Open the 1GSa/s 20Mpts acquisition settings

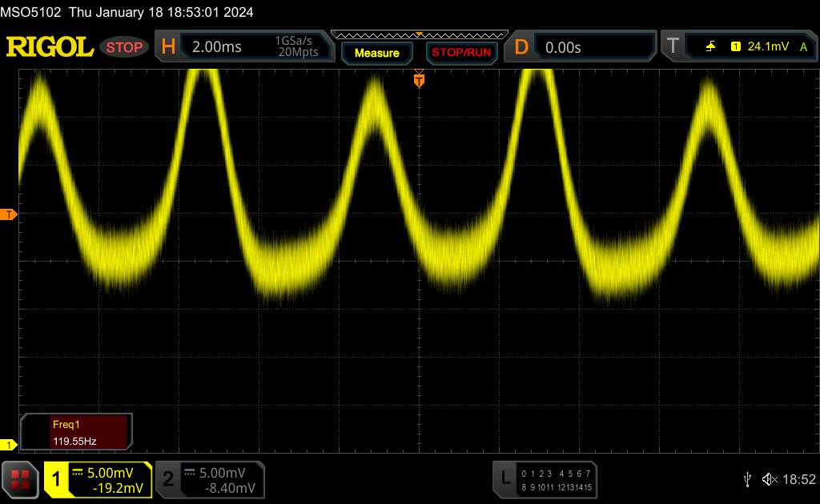tap(296, 47)
